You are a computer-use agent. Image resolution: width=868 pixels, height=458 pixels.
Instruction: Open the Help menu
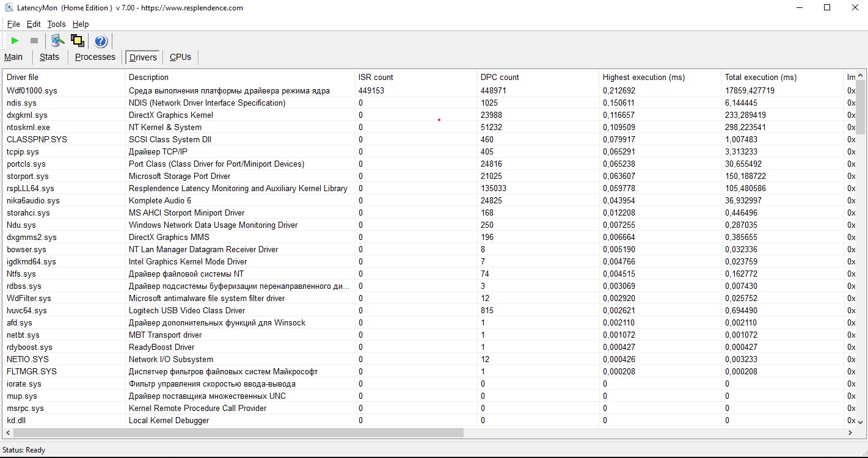[x=81, y=24]
